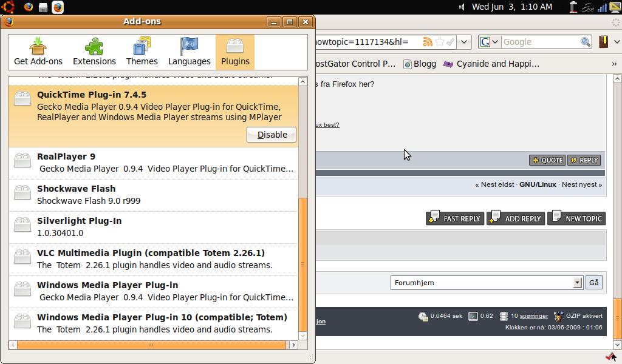622x364 pixels.
Task: Click plugin list scroll up arrow
Action: (x=302, y=81)
